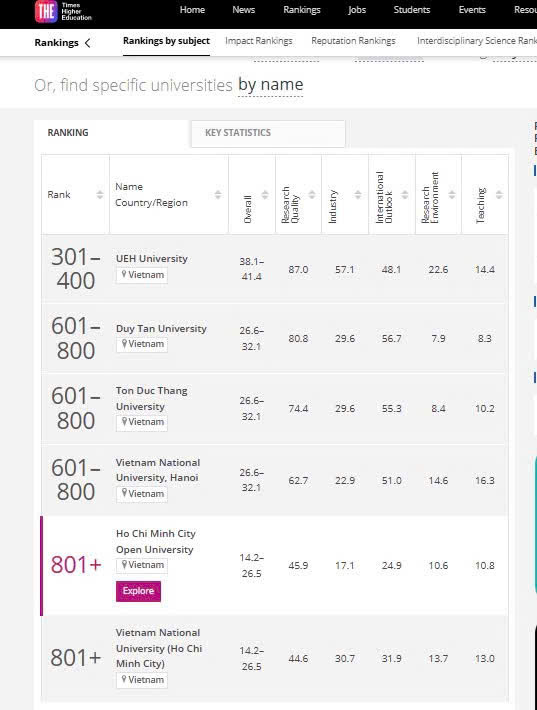Open Duy Tan University link
Image resolution: width=537 pixels, height=710 pixels.
[x=161, y=328]
